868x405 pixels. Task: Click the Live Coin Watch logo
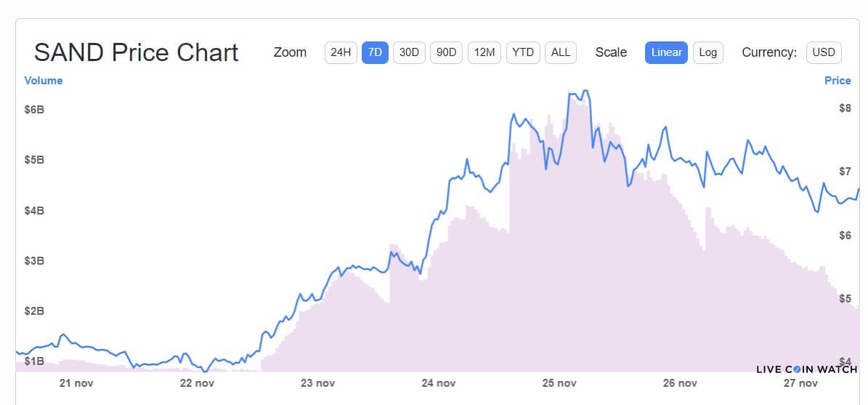[x=806, y=369]
